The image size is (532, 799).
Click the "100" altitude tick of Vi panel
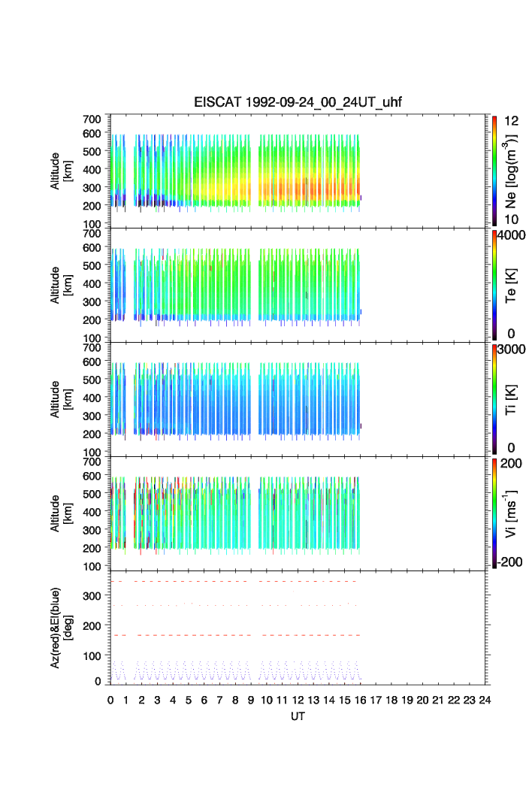(92, 566)
